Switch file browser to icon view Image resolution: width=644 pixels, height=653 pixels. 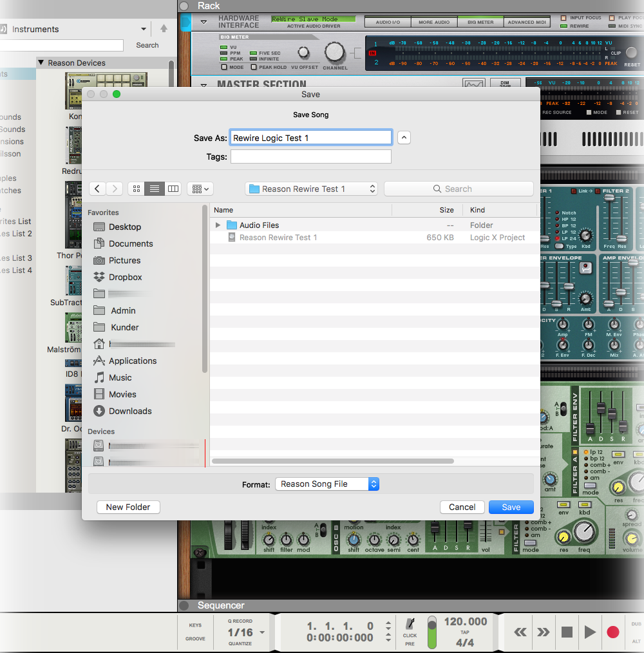[136, 189]
